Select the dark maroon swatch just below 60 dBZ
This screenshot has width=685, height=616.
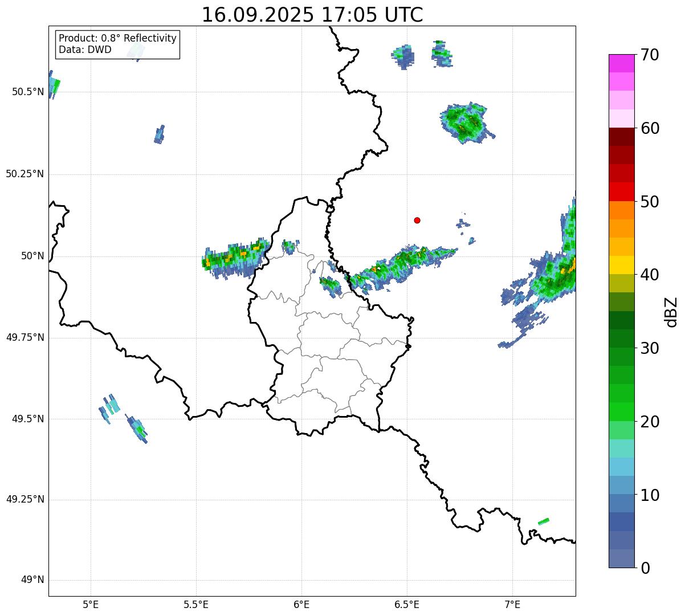pyautogui.click(x=621, y=137)
